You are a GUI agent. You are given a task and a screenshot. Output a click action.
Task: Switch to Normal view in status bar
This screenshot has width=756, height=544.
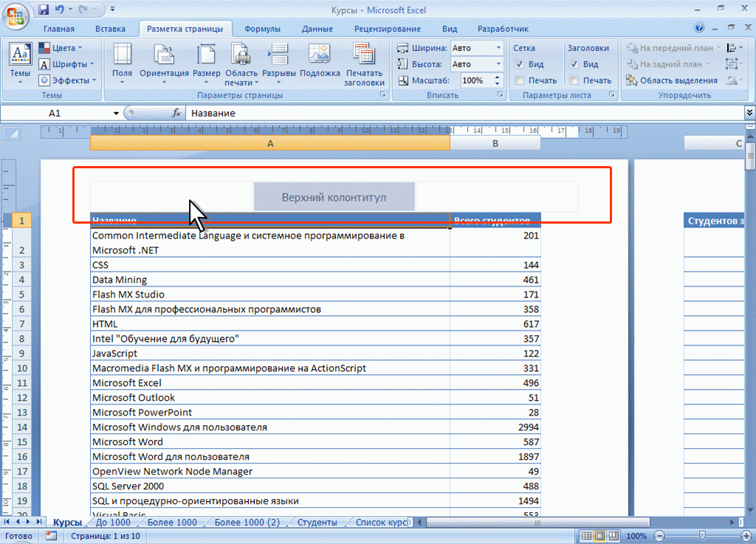(x=585, y=536)
